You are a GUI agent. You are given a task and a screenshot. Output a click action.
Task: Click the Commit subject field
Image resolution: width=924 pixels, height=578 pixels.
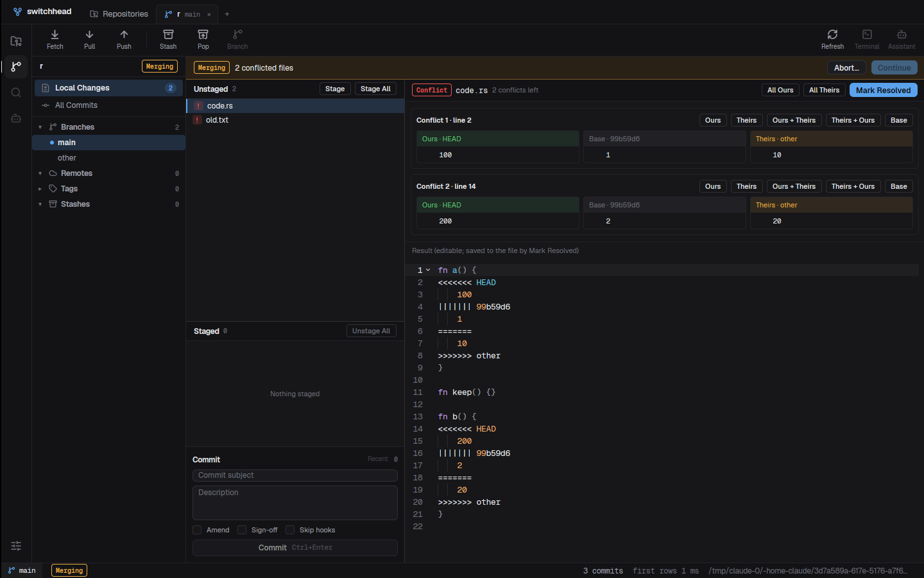click(295, 475)
